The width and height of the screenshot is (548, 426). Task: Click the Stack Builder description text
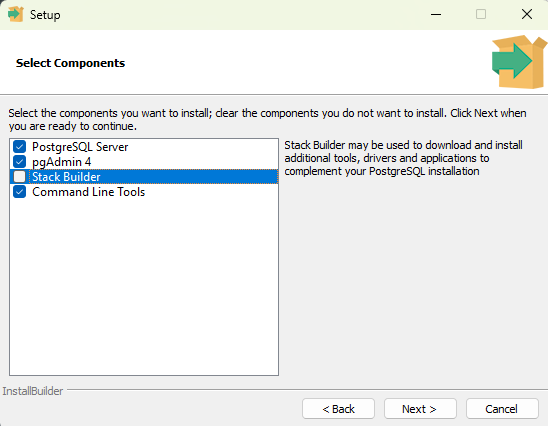(x=403, y=158)
